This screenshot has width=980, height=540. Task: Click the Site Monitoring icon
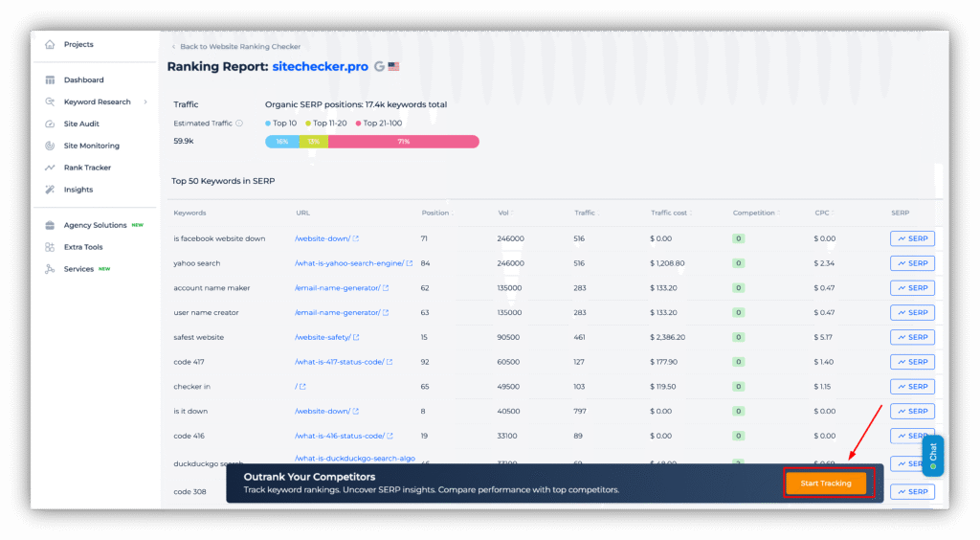click(50, 146)
